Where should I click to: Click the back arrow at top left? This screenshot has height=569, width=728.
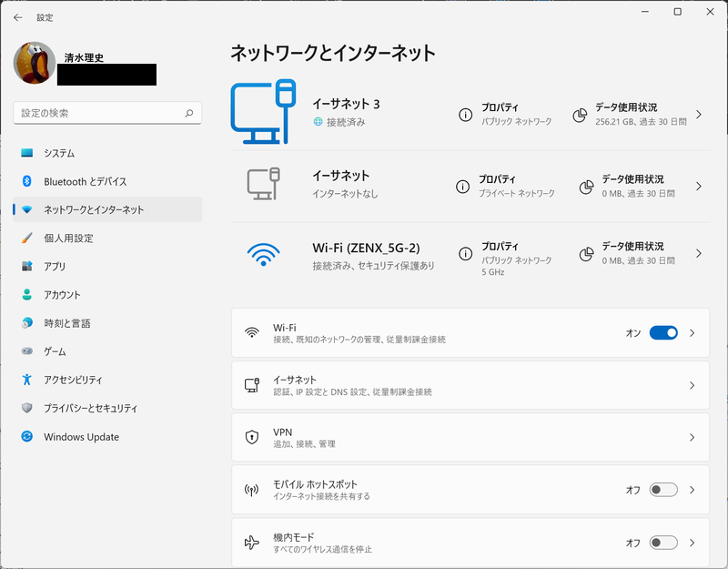tap(18, 16)
